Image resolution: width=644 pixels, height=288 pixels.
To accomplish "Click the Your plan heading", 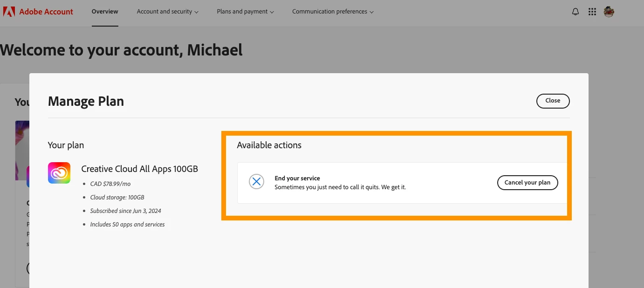I will [66, 145].
